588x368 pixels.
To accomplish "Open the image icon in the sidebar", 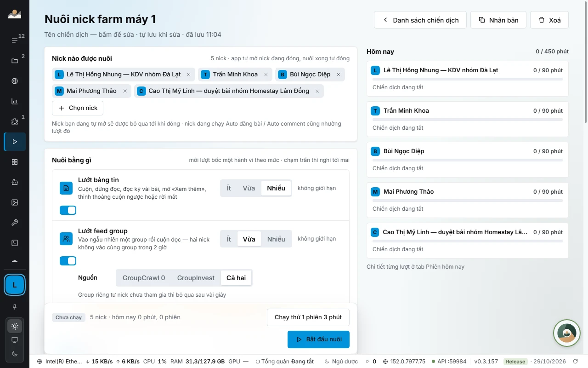I will [x=15, y=202].
